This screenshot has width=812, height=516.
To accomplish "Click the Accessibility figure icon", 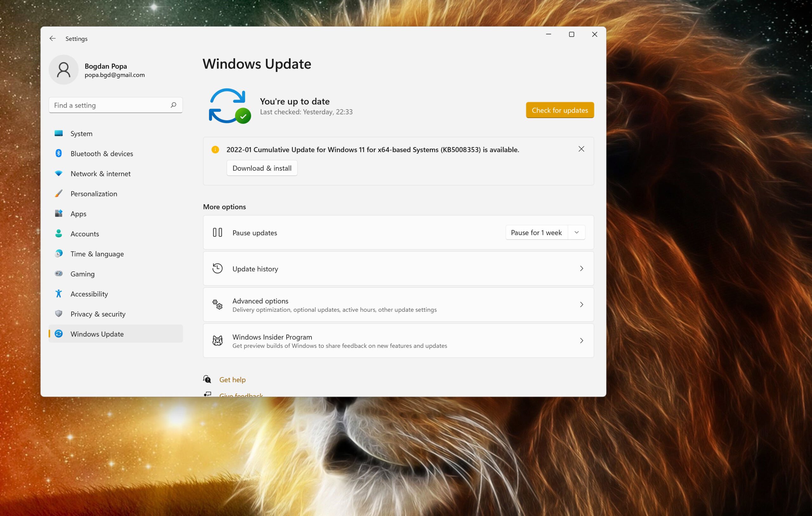I will 59,294.
